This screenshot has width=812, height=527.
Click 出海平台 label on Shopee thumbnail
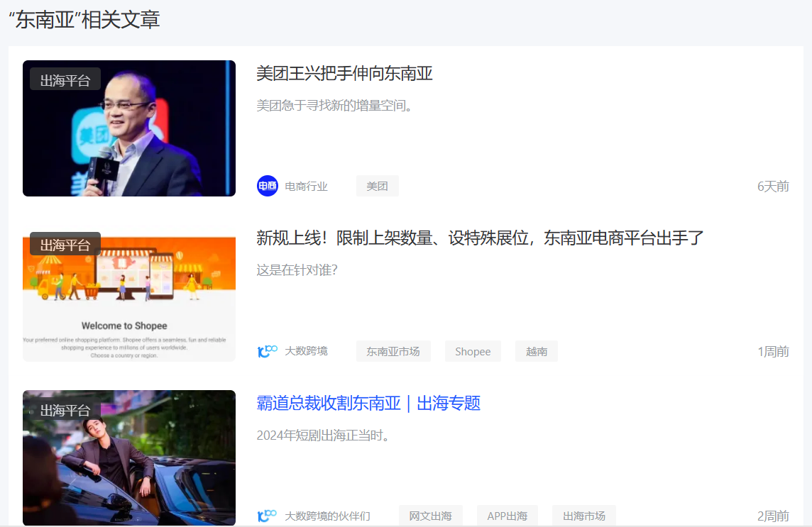click(x=65, y=244)
